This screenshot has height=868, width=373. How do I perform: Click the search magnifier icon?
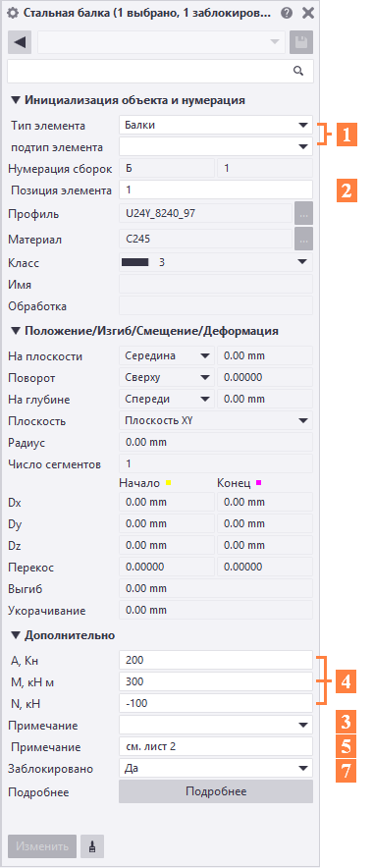click(x=298, y=71)
